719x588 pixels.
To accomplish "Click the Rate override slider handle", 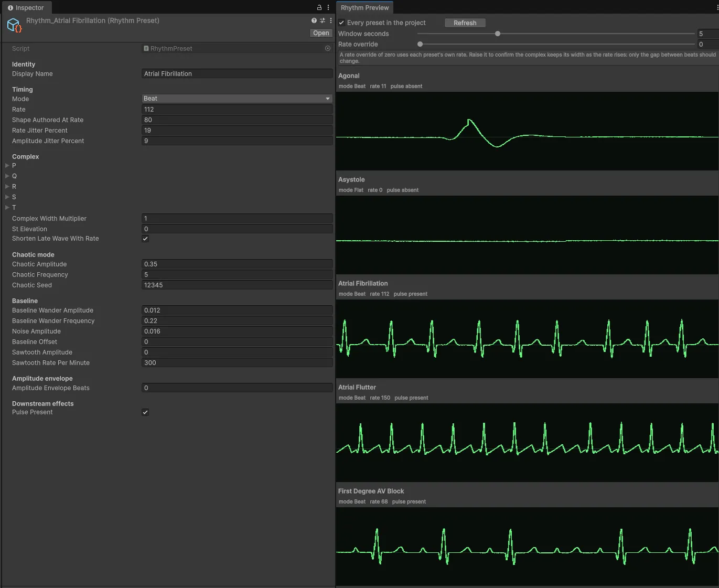I will click(x=420, y=44).
